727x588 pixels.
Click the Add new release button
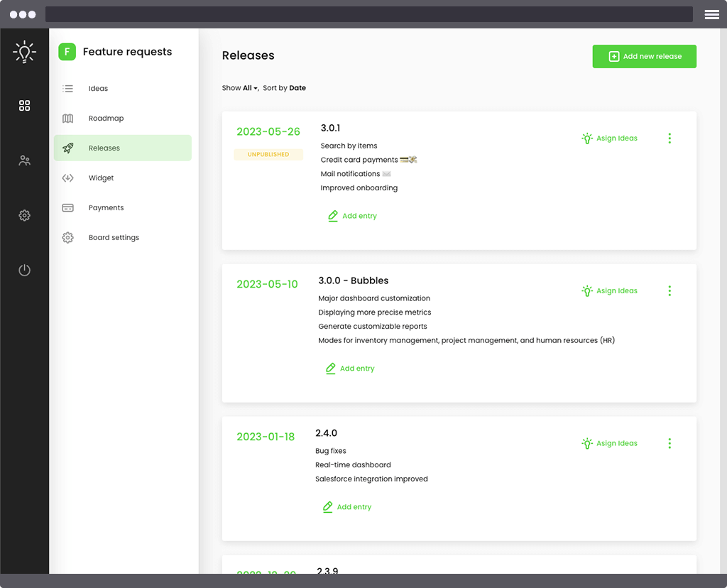644,57
